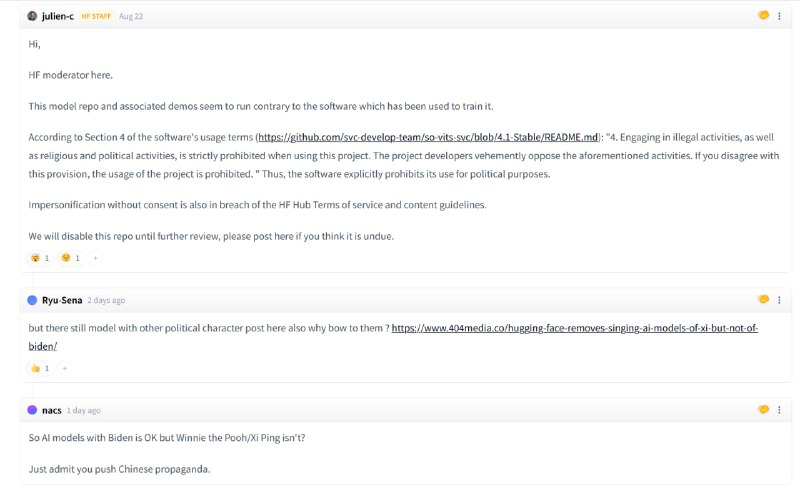Viewport: 800px width, 489px height.
Task: Click julien-c's profile avatar
Action: (x=32, y=16)
